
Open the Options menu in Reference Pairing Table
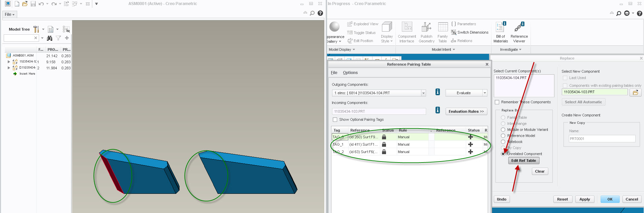point(350,73)
